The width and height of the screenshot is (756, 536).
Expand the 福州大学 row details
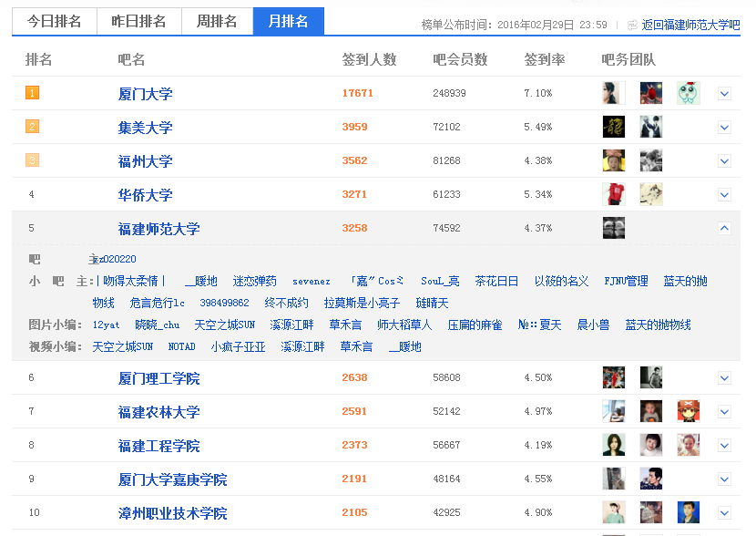click(x=724, y=161)
